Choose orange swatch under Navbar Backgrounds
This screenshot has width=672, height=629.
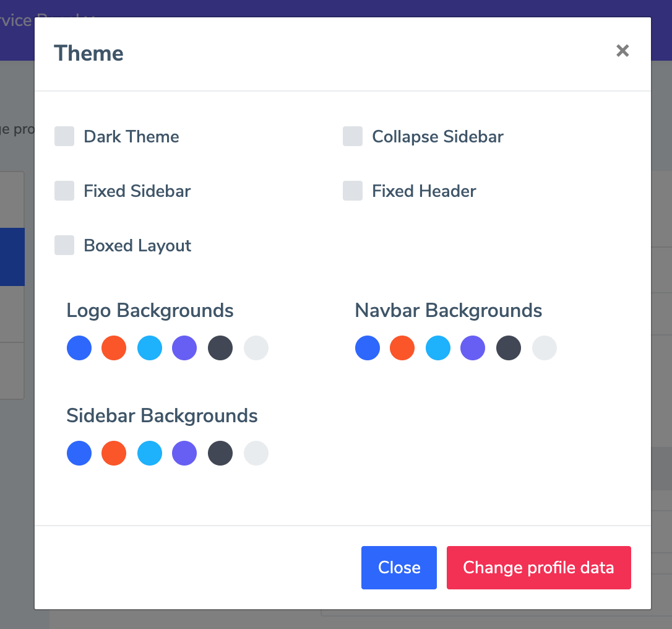click(402, 348)
